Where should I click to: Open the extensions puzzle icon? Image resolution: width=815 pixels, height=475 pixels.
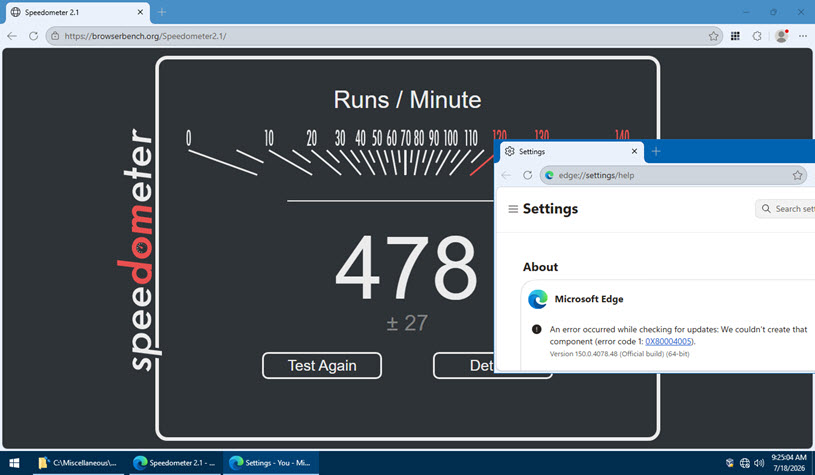(757, 36)
